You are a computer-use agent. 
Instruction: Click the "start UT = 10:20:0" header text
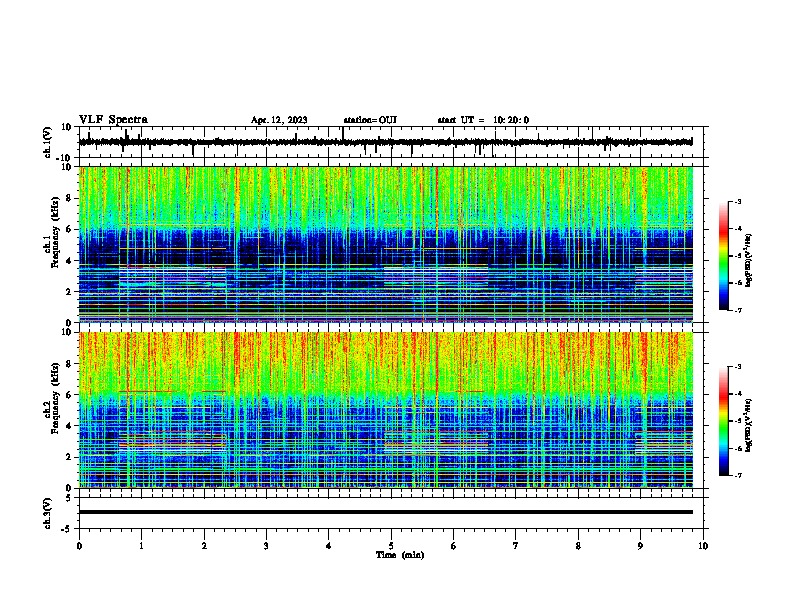pos(483,120)
